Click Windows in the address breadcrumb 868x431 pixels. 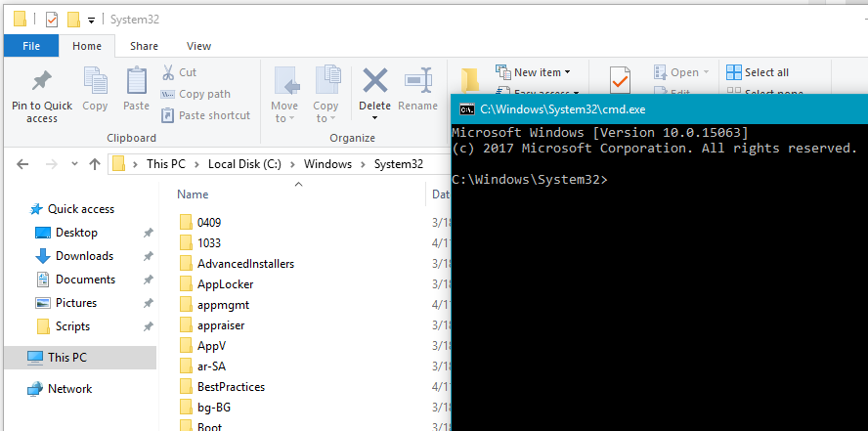click(x=327, y=164)
